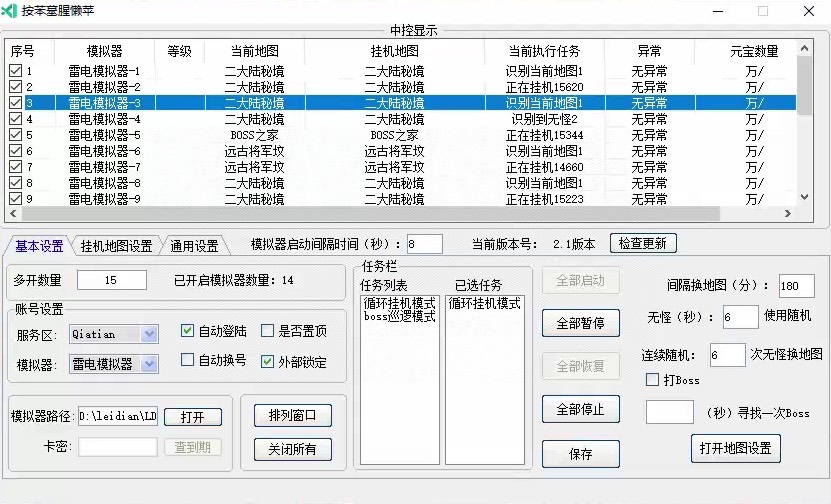Click the 间隔换地图 (分) input field
Viewport: 831px width, 504px height.
click(797, 286)
